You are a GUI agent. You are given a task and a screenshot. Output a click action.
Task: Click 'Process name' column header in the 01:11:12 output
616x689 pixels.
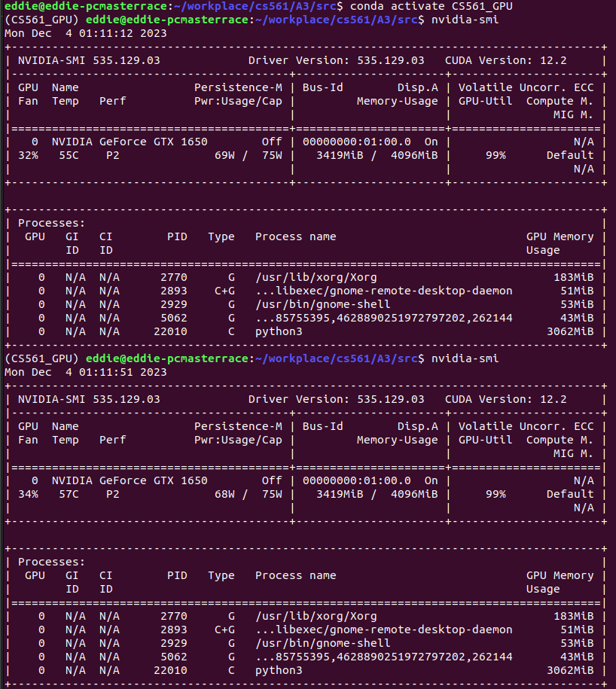tap(296, 236)
